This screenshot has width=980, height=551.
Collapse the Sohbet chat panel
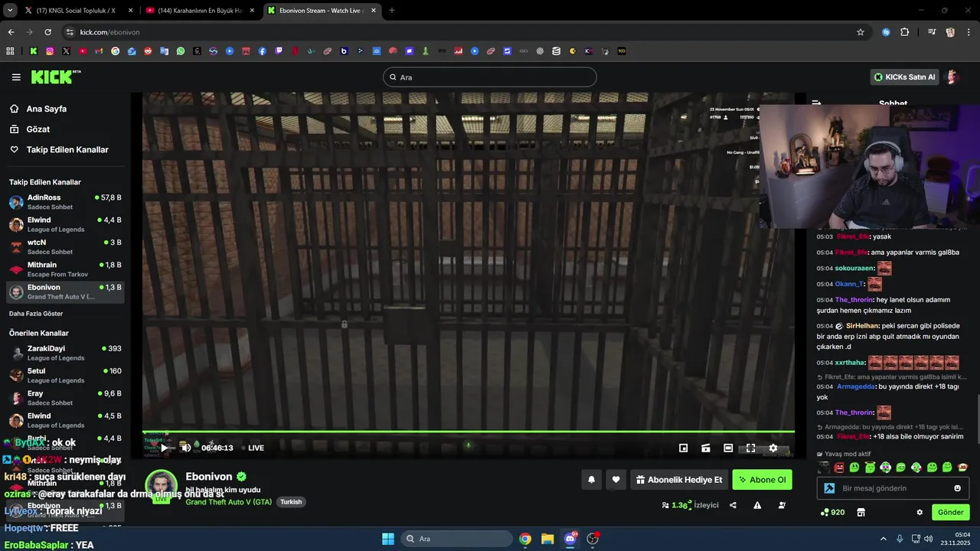[816, 103]
